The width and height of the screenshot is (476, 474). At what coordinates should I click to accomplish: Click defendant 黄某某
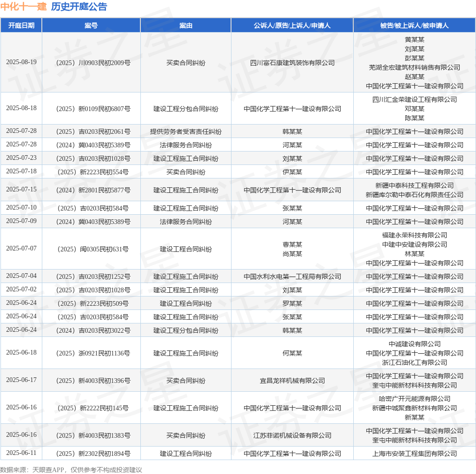414,39
